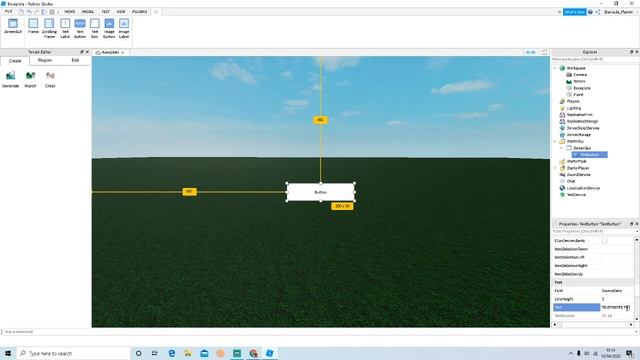Screen dimensions: 640x360
Task: Click the What's New button
Action: point(574,12)
